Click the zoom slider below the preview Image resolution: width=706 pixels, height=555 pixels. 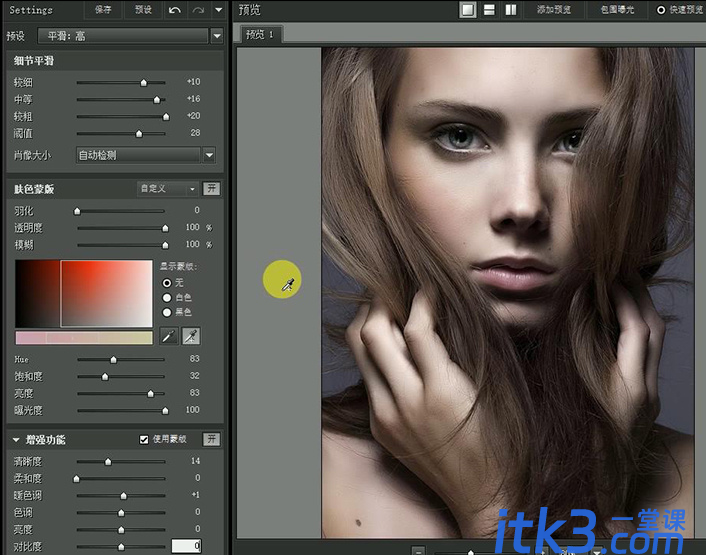coord(486,552)
